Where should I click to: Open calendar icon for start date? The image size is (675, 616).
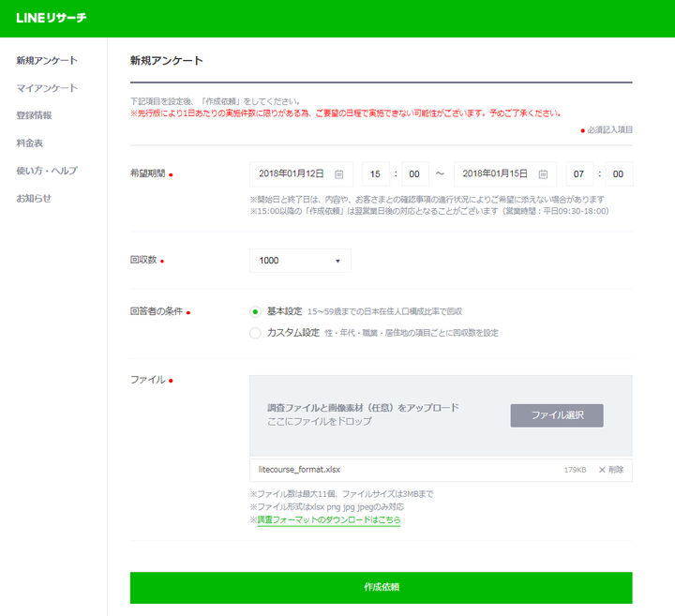[x=339, y=174]
